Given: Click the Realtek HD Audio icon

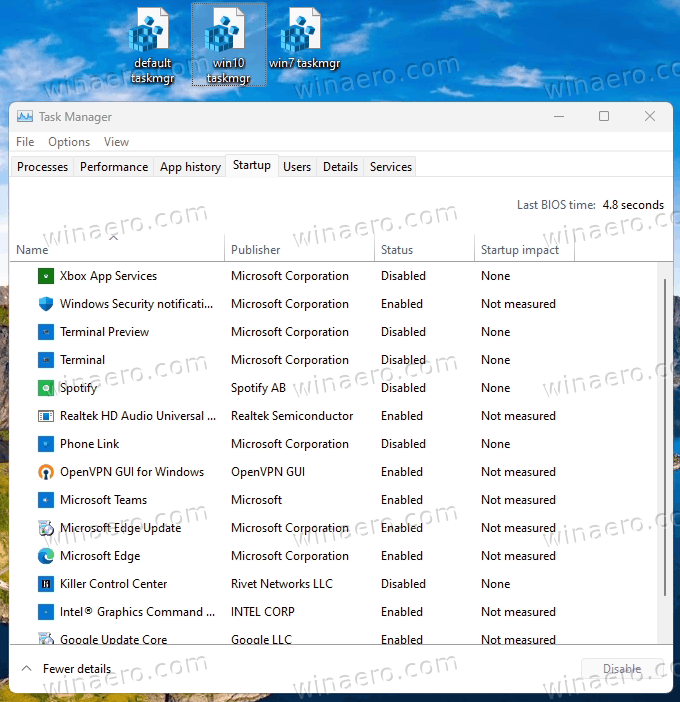Looking at the screenshot, I should click(x=46, y=416).
